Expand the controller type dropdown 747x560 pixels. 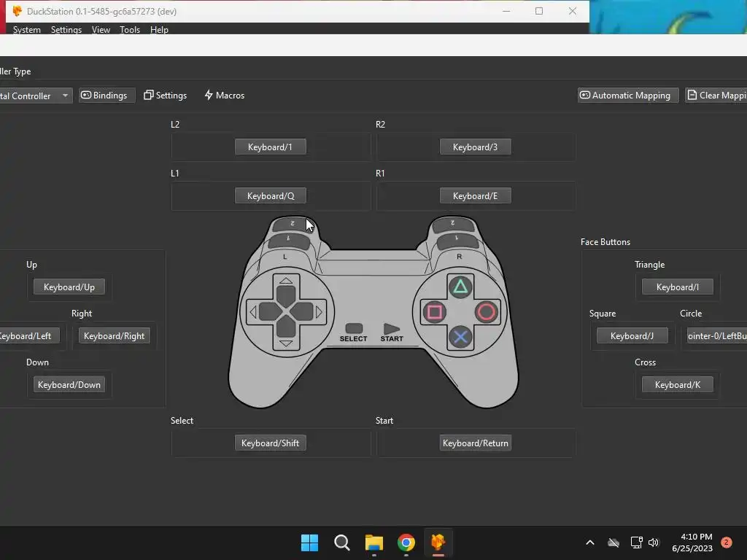[36, 96]
